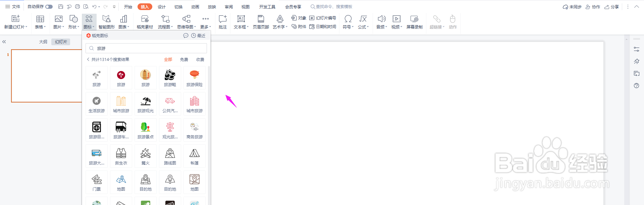Pick the 生活旅游 airplane icon
Image resolution: width=644 pixels, height=205 pixels.
pyautogui.click(x=97, y=104)
